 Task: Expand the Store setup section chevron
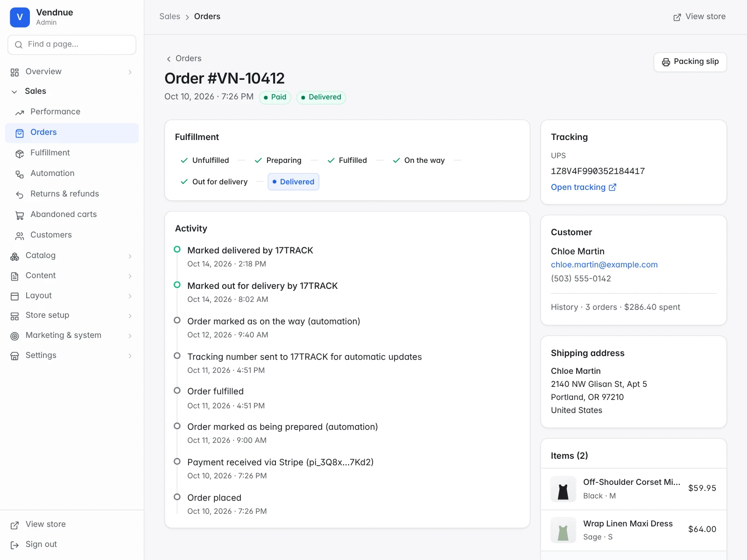[130, 315]
